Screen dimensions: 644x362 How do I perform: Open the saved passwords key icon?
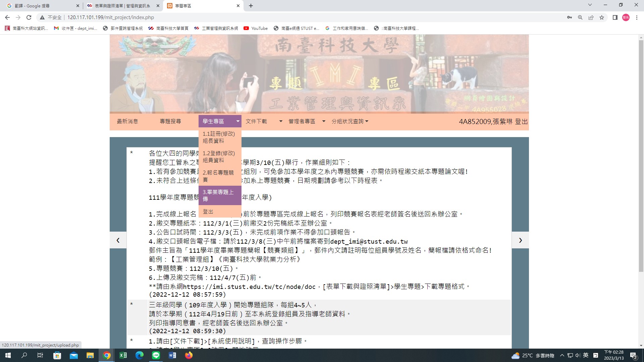pyautogui.click(x=569, y=17)
